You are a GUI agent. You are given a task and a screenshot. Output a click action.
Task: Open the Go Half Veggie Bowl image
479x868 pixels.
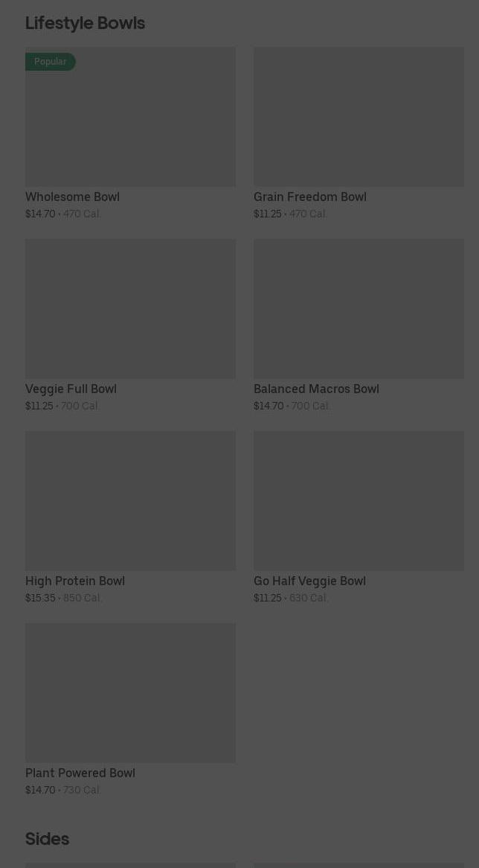[x=359, y=501]
